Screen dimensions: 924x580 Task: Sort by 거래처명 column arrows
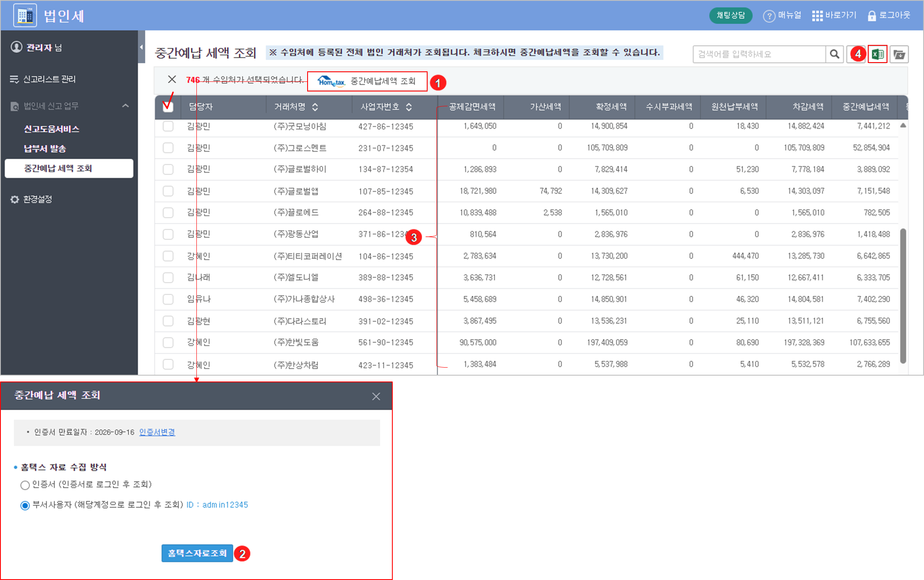click(x=315, y=107)
